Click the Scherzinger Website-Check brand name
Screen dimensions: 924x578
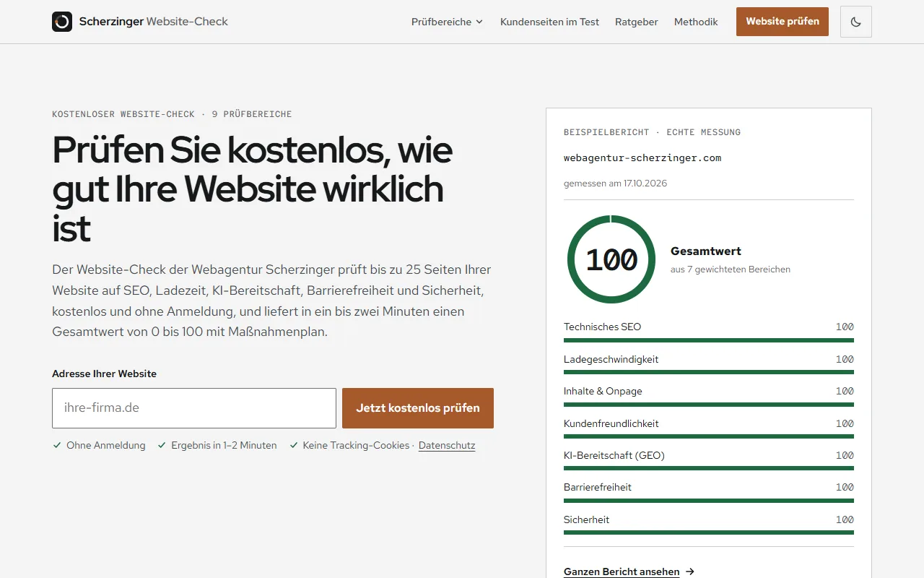pos(154,22)
